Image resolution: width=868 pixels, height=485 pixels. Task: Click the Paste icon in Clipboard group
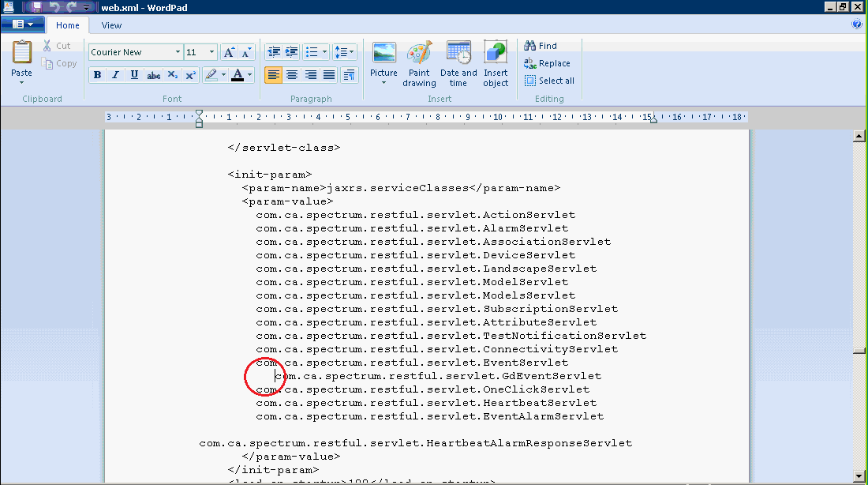pyautogui.click(x=22, y=54)
